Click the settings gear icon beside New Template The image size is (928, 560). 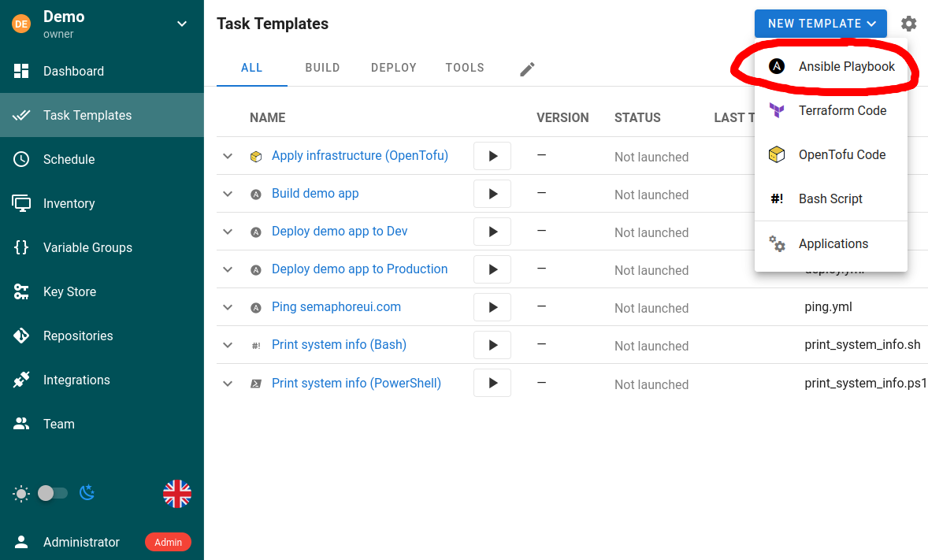click(908, 24)
